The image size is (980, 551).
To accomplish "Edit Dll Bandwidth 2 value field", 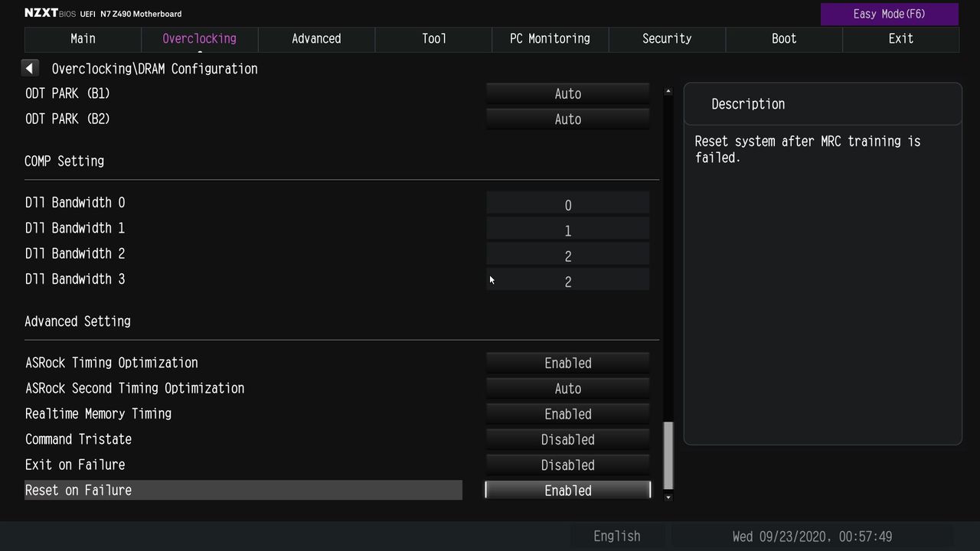I will pos(568,255).
